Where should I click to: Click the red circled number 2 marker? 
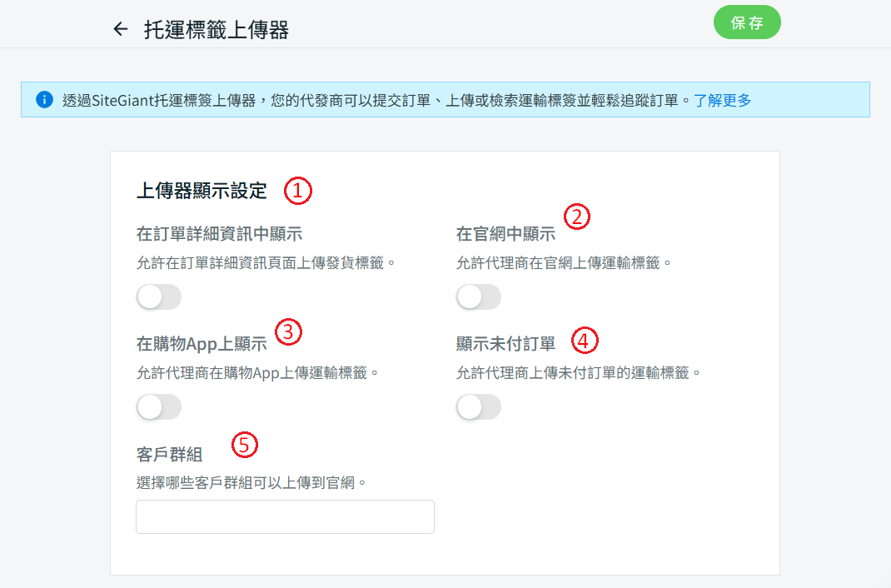(x=577, y=217)
